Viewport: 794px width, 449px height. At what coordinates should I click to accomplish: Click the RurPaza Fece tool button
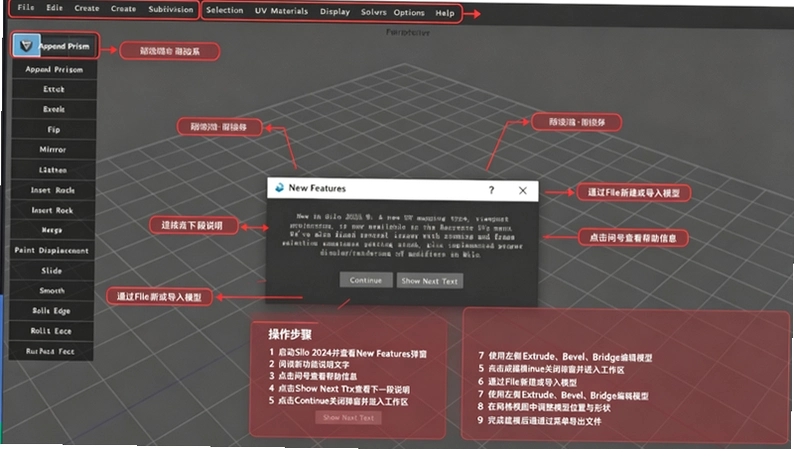pos(51,351)
